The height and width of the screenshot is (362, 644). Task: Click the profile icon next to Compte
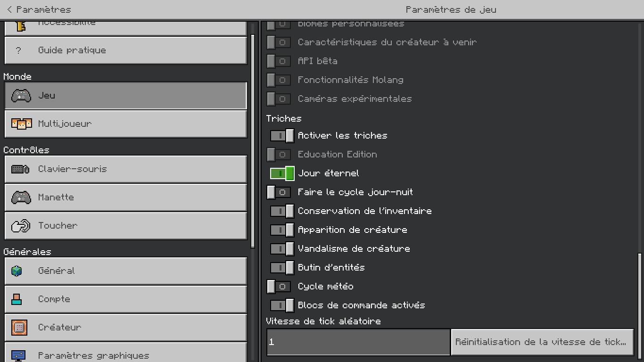(17, 299)
